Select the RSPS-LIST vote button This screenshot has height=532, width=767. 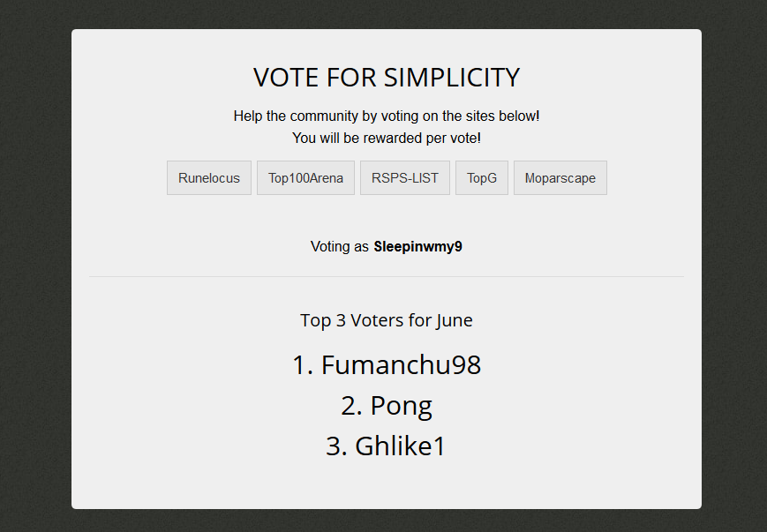[x=405, y=177]
